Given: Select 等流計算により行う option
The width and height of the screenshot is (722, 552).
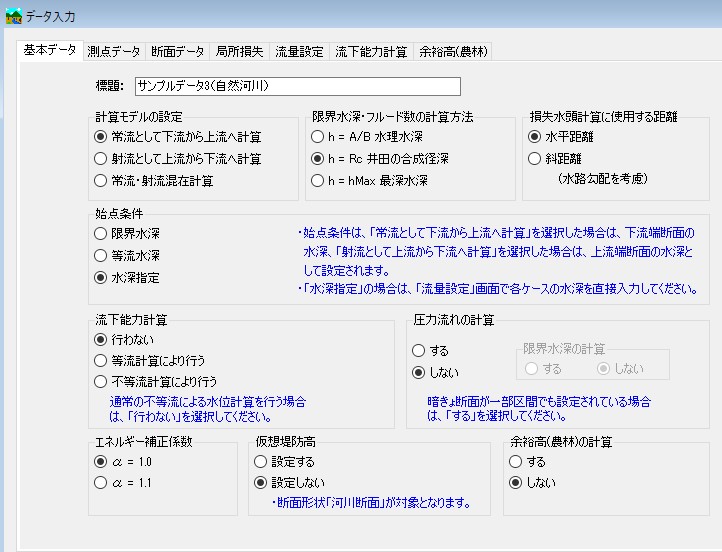Looking at the screenshot, I should point(149,360).
